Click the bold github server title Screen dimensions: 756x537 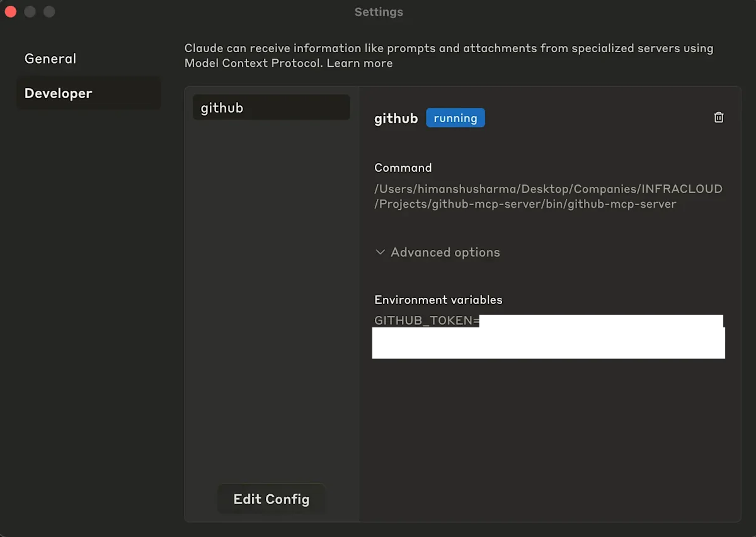click(x=396, y=118)
